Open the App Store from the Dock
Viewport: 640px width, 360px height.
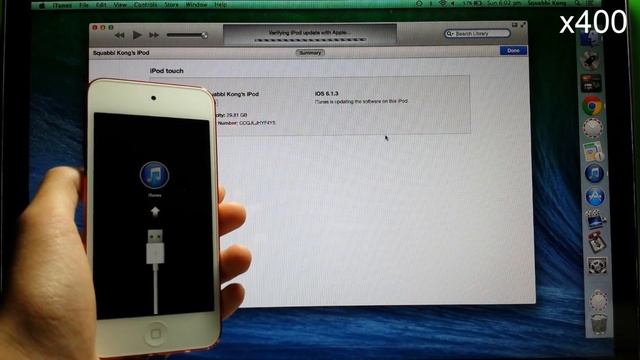(595, 197)
